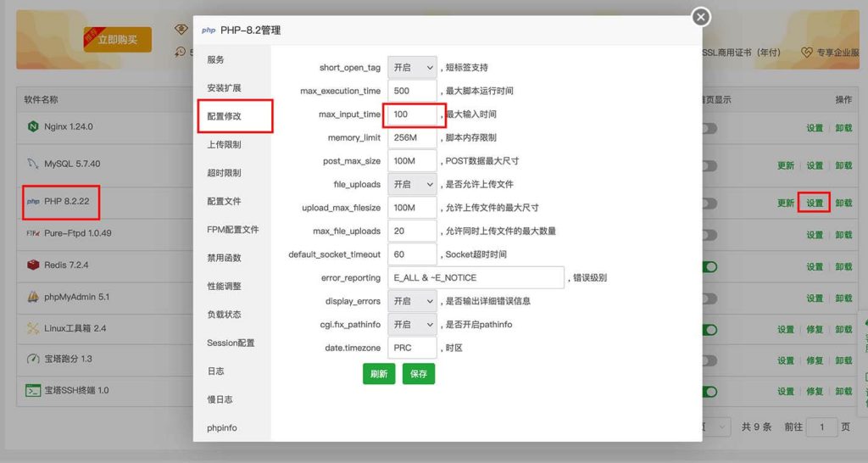This screenshot has height=463, width=868.
Task: Click the green 保存 button
Action: pyautogui.click(x=419, y=374)
